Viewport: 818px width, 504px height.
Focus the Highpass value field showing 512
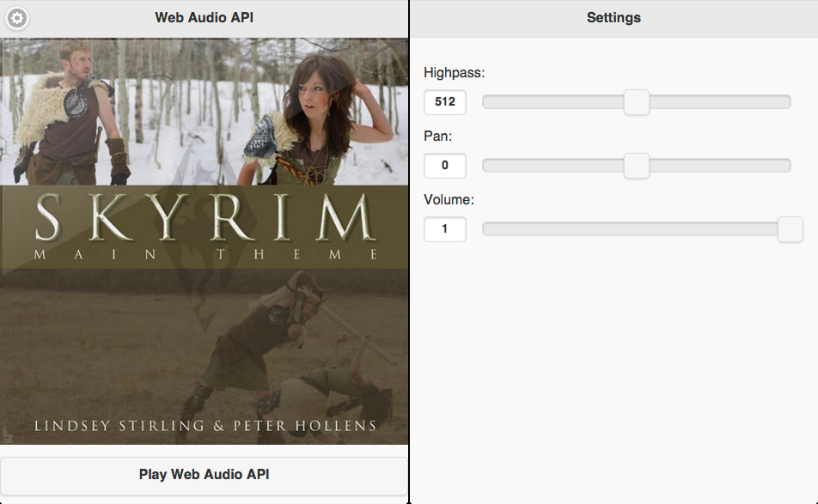coord(445,102)
